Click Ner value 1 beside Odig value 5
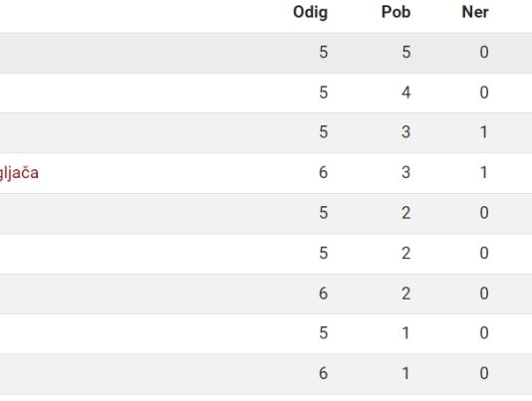 (x=484, y=132)
